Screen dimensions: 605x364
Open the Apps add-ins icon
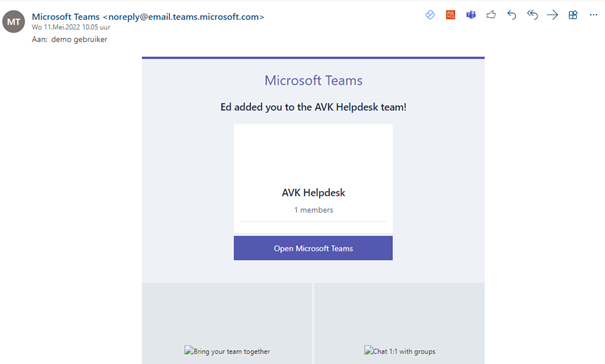pyautogui.click(x=573, y=15)
